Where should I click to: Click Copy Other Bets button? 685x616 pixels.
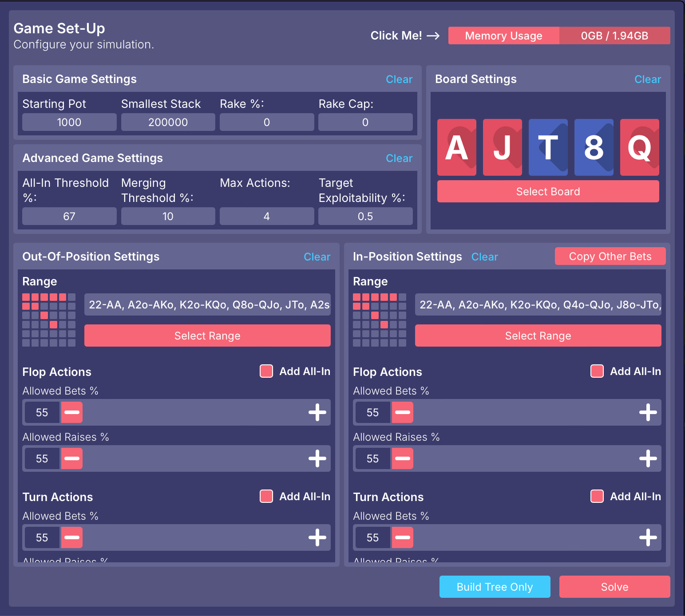(610, 256)
